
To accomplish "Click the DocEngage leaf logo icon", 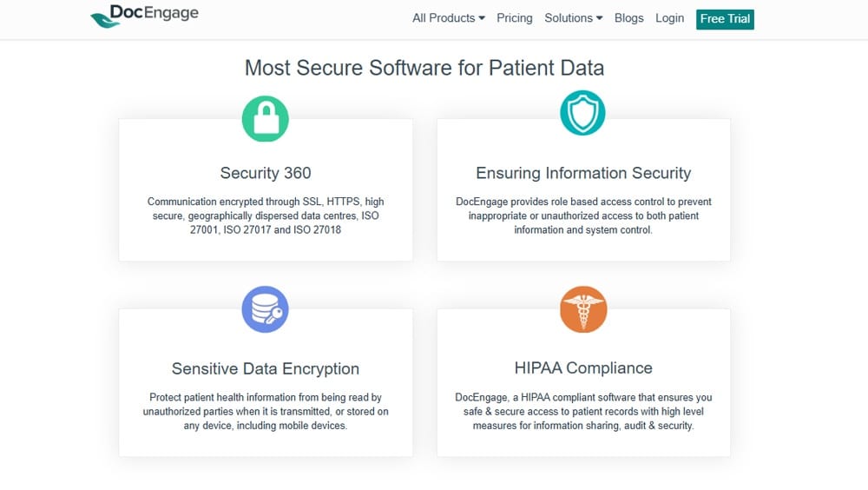I will click(105, 18).
